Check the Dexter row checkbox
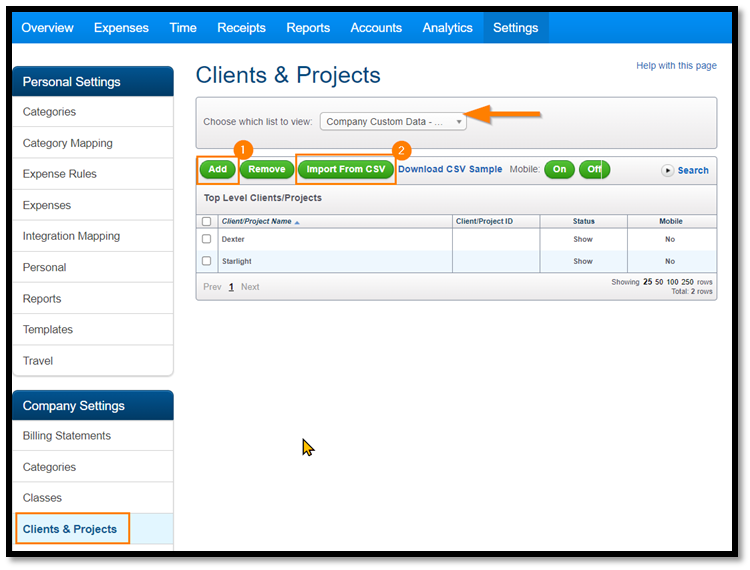This screenshot has width=750, height=570. click(207, 239)
